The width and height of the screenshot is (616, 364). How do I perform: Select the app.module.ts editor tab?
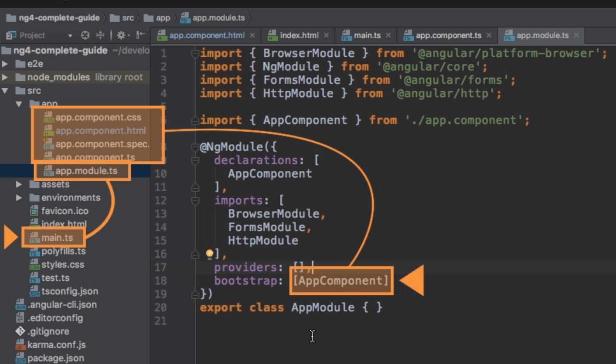(542, 35)
